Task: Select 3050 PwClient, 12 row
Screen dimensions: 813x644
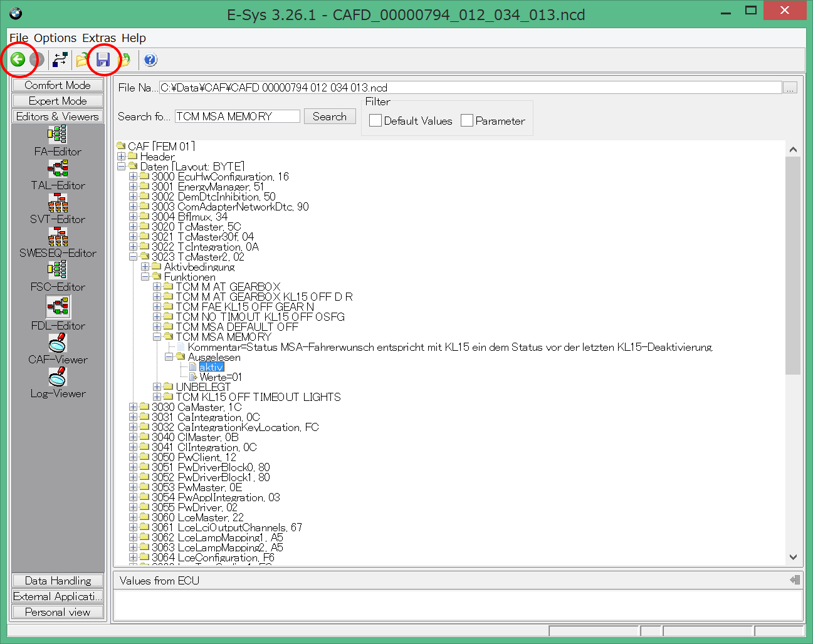Action: coord(194,457)
